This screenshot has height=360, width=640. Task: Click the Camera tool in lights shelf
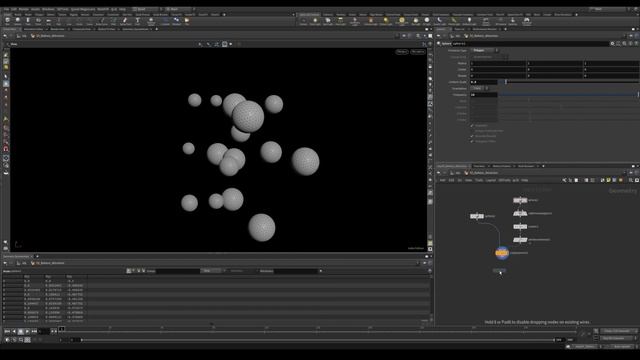[303, 21]
